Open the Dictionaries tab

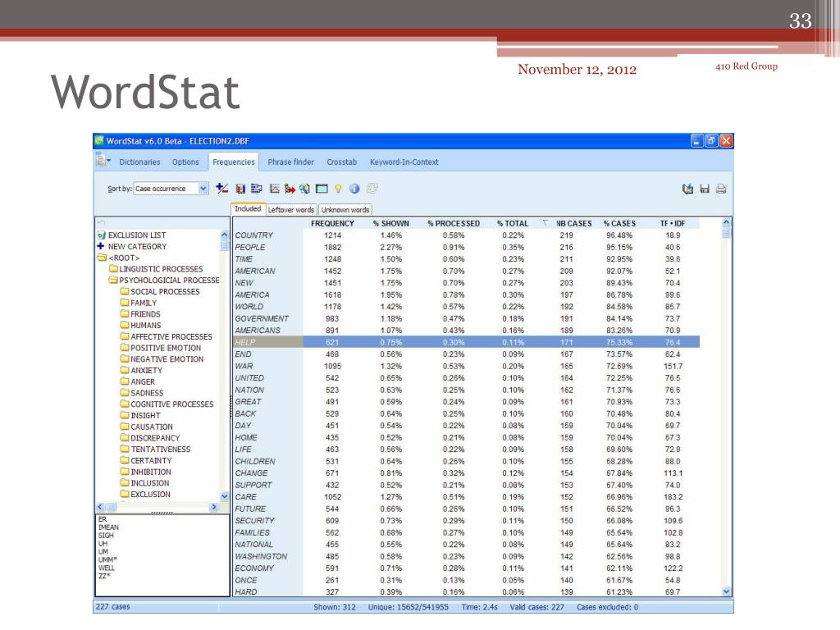pos(139,162)
